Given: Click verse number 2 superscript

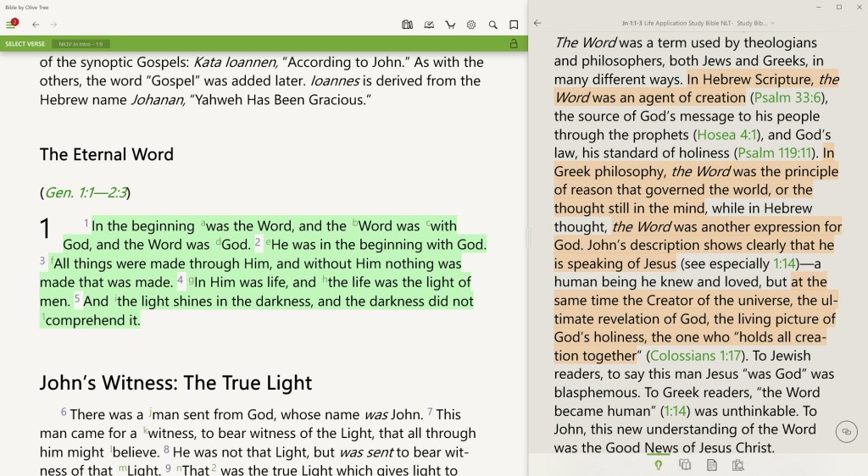Looking at the screenshot, I should 258,241.
